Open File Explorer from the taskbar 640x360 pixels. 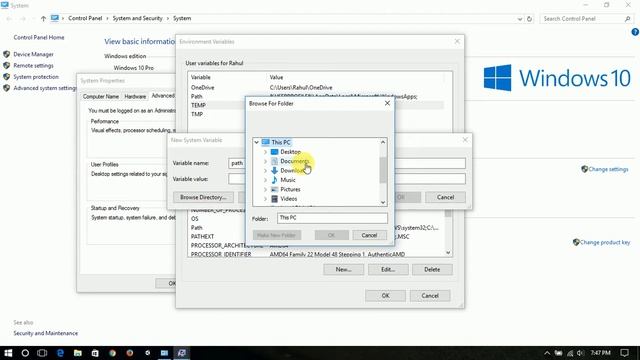point(78,353)
